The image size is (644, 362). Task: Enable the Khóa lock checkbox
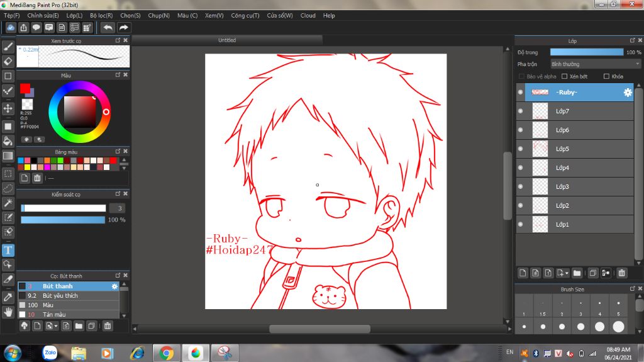tap(606, 77)
